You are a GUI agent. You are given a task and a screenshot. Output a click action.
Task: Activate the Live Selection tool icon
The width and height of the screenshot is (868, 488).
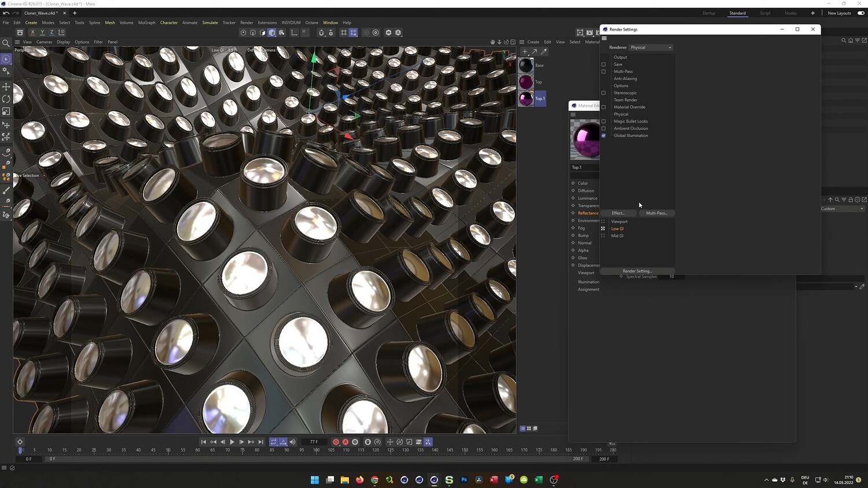(6, 59)
